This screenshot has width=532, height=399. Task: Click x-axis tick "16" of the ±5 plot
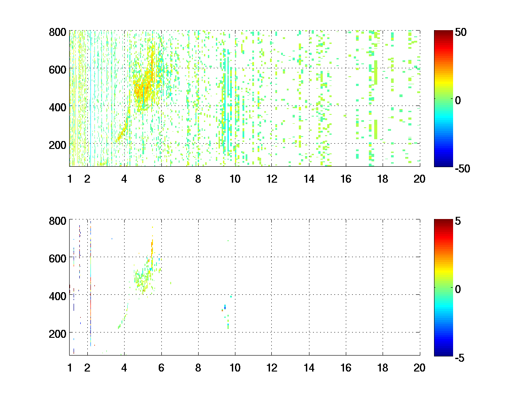(x=346, y=368)
